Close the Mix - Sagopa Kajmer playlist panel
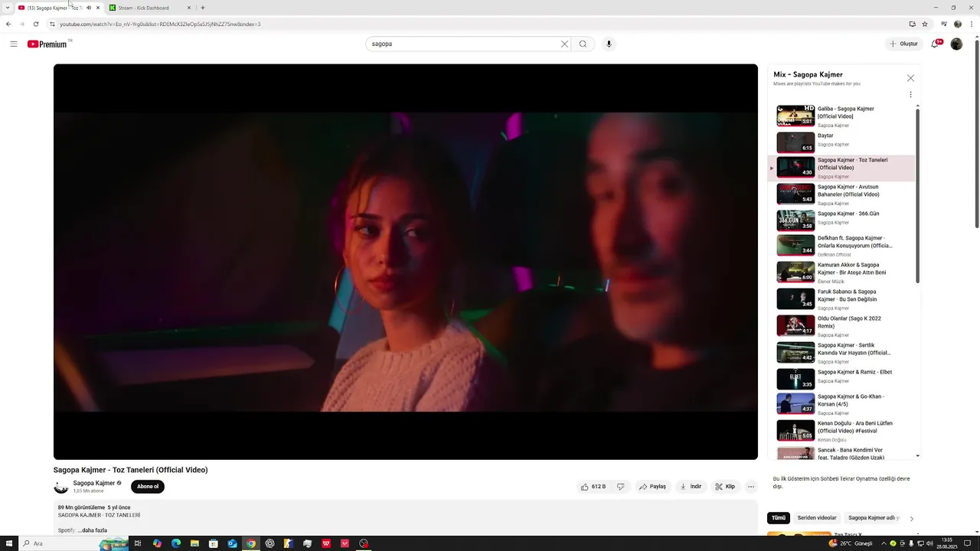Image resolution: width=980 pixels, height=551 pixels. pyautogui.click(x=910, y=78)
